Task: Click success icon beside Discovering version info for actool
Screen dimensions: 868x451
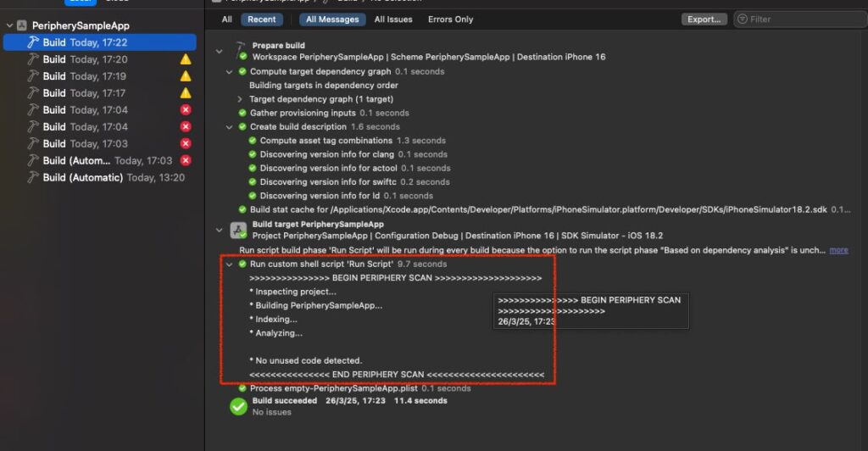Action: click(253, 168)
